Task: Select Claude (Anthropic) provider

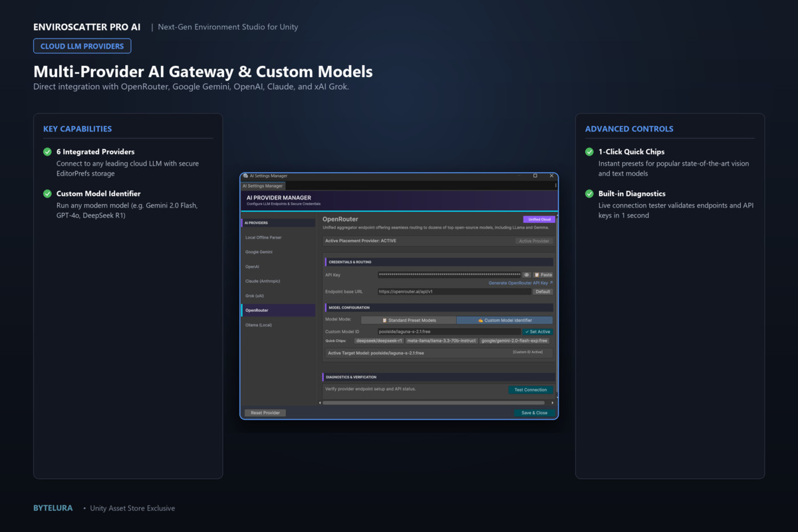Action: tap(278, 281)
